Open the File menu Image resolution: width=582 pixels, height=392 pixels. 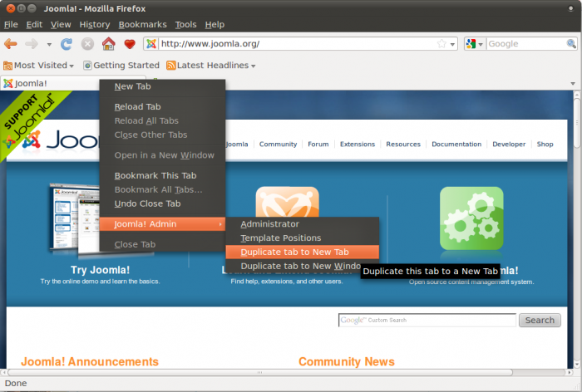point(11,24)
